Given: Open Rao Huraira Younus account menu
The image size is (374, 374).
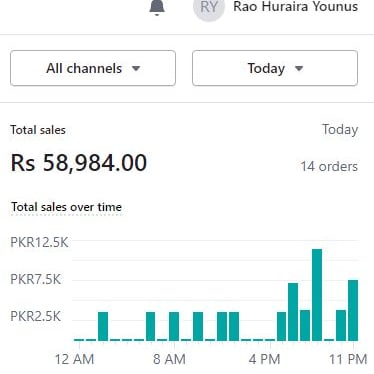Looking at the screenshot, I should 295,7.
